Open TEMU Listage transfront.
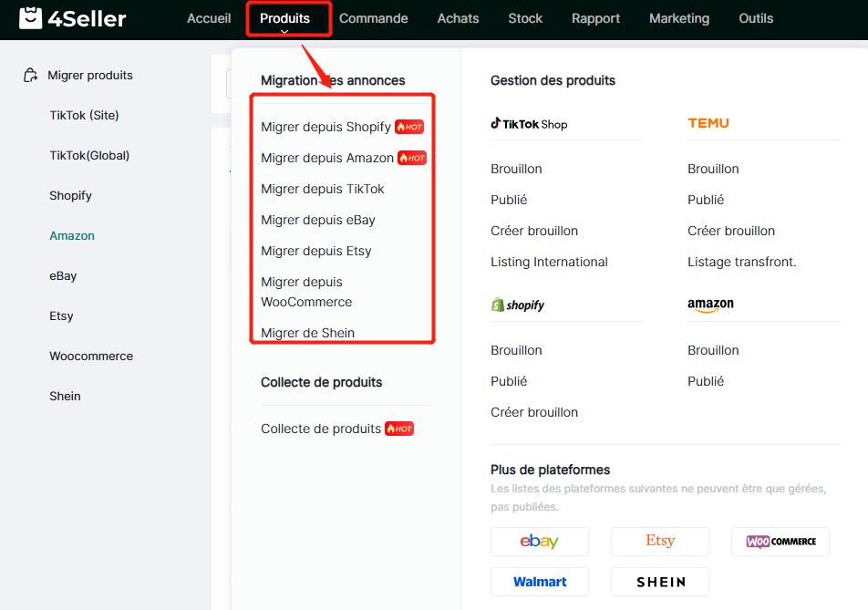The width and height of the screenshot is (868, 610). [742, 262]
